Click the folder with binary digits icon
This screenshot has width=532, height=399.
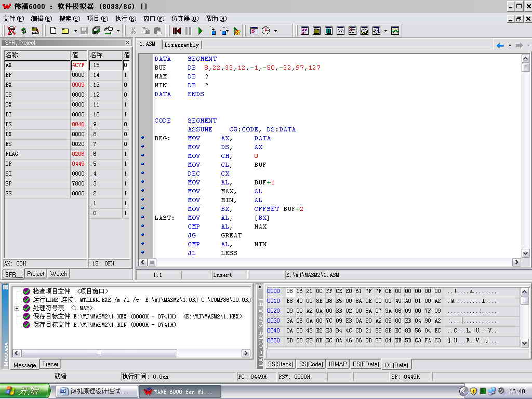coord(35,31)
